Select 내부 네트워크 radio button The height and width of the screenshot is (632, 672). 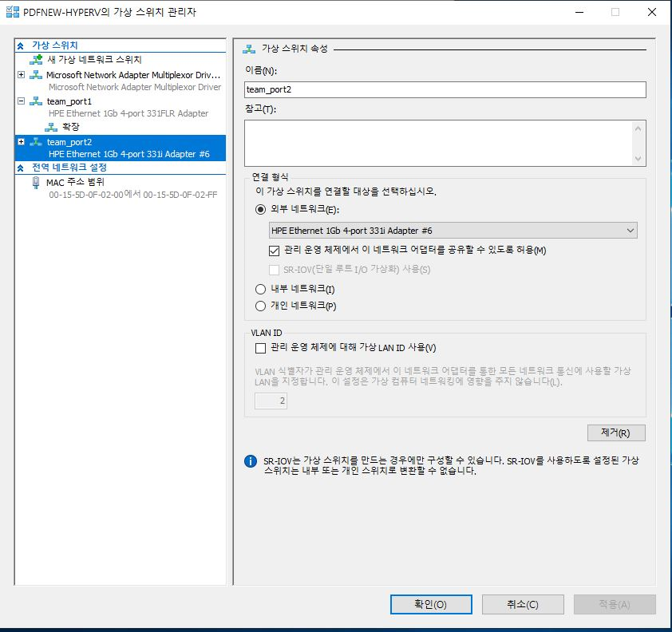(x=260, y=289)
